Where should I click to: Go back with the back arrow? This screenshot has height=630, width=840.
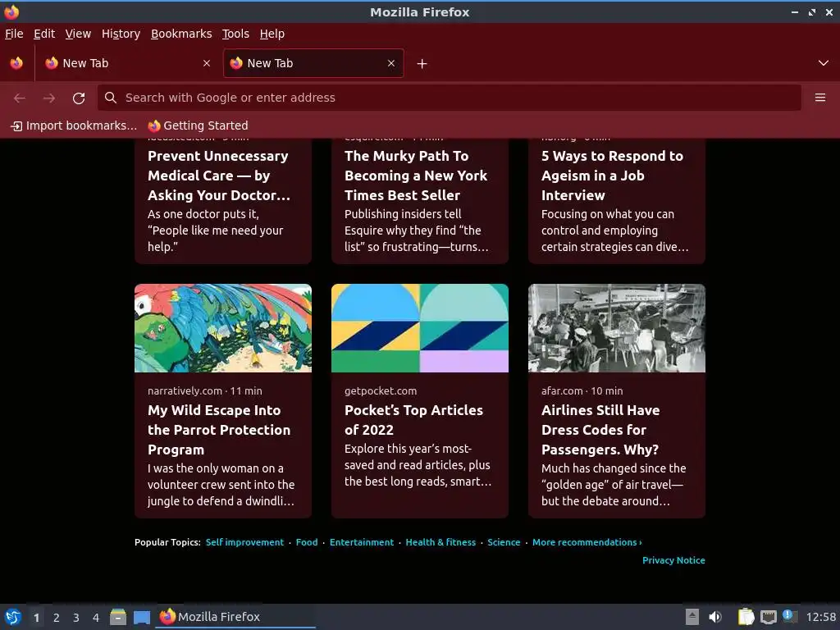(x=20, y=98)
